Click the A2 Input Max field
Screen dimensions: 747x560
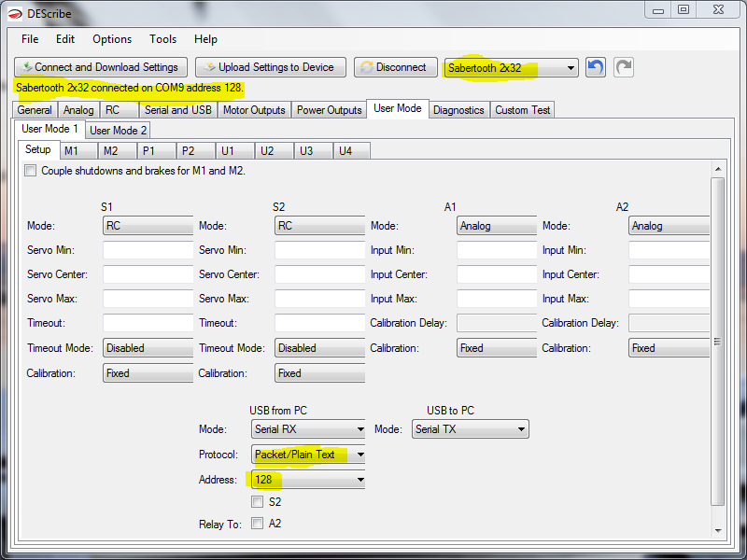669,299
